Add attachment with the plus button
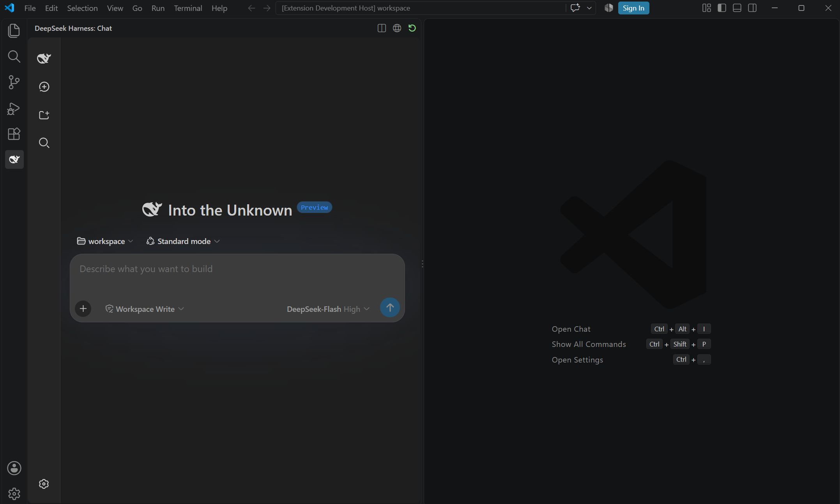This screenshot has width=840, height=504. pos(83,309)
